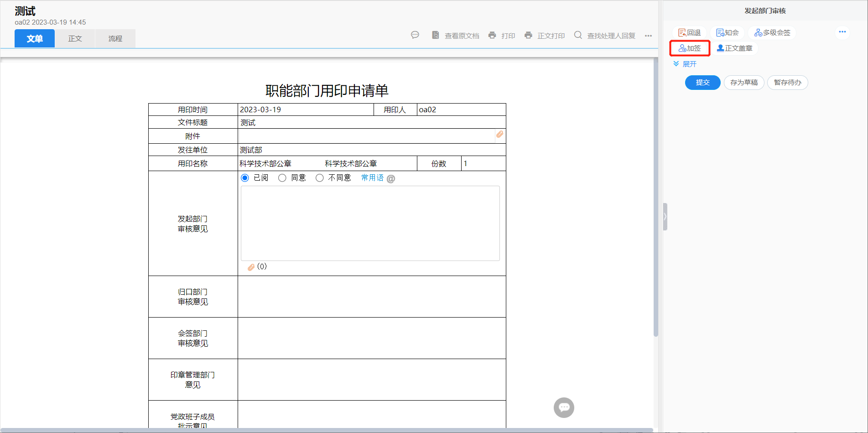The height and width of the screenshot is (433, 868).
Task: Click the 印章管理部门 意见 label
Action: point(192,380)
